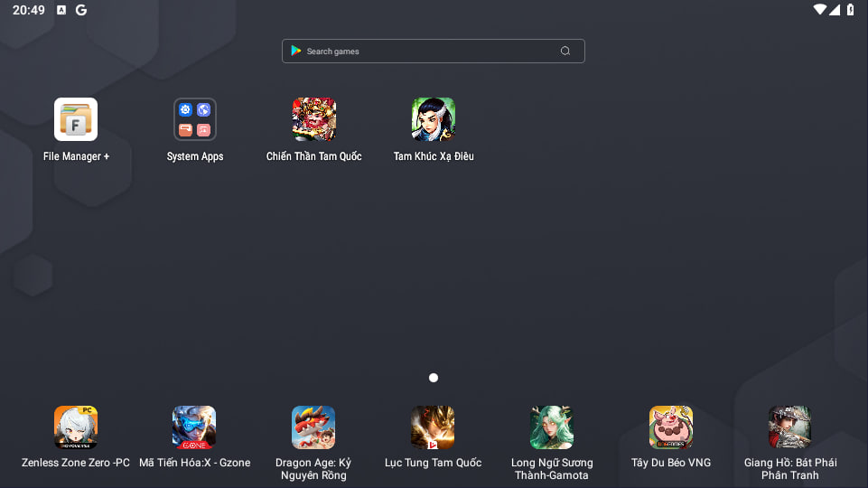Launch Mã Tiến Hóa:X - Gzone
The height and width of the screenshot is (488, 868).
click(x=194, y=427)
